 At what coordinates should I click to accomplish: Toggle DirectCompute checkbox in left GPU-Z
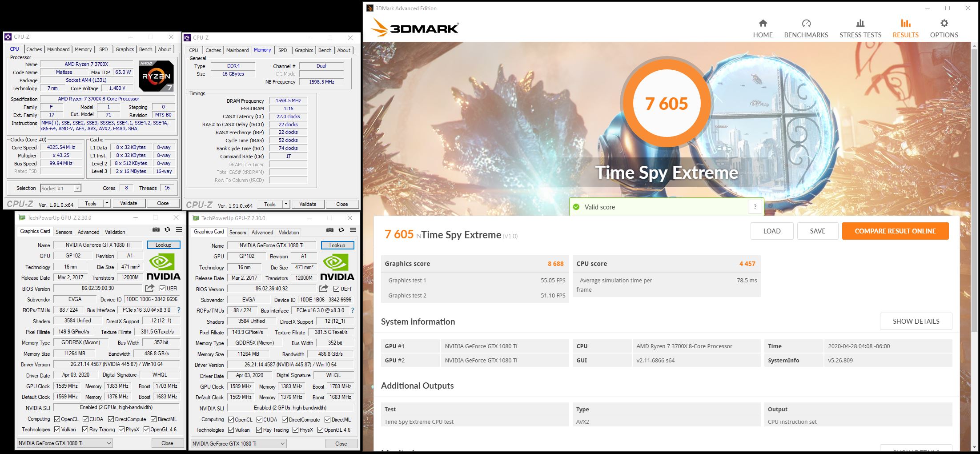[111, 419]
